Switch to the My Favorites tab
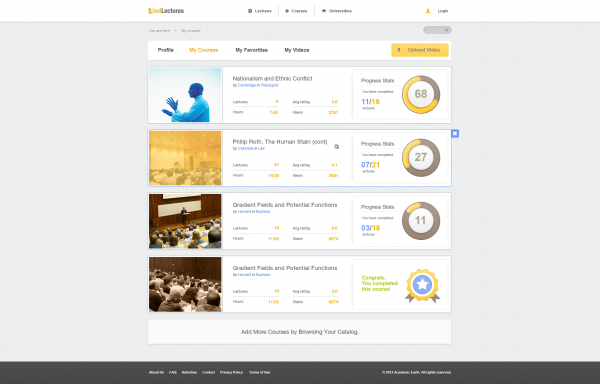The height and width of the screenshot is (384, 600). click(251, 50)
